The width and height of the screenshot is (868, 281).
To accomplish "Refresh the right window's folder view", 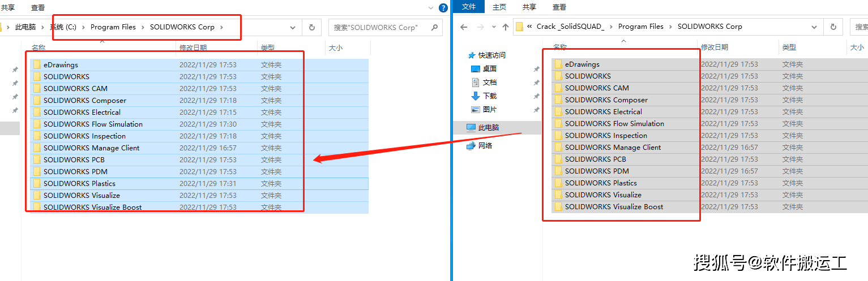I will 833,27.
